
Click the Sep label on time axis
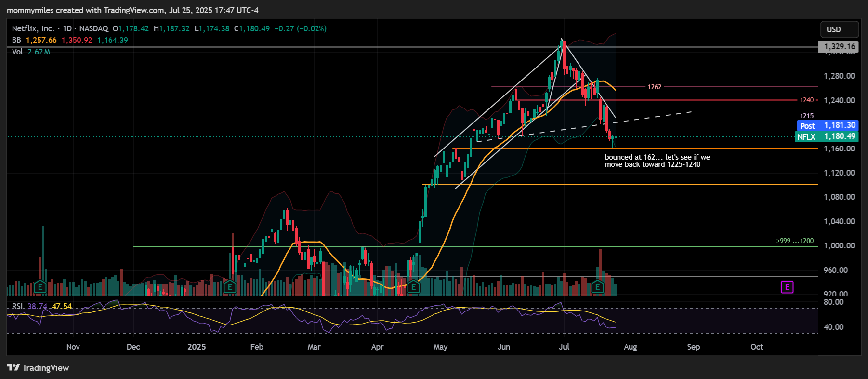(x=694, y=347)
